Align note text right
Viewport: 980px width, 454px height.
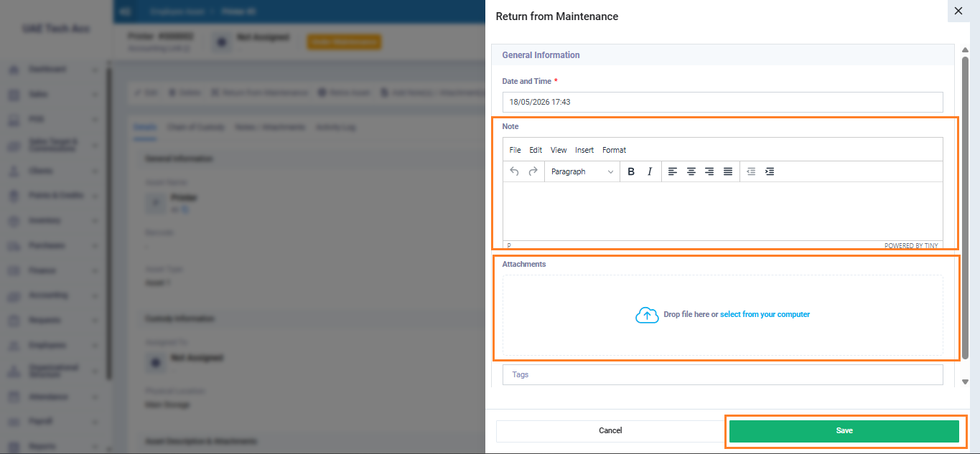pos(709,171)
